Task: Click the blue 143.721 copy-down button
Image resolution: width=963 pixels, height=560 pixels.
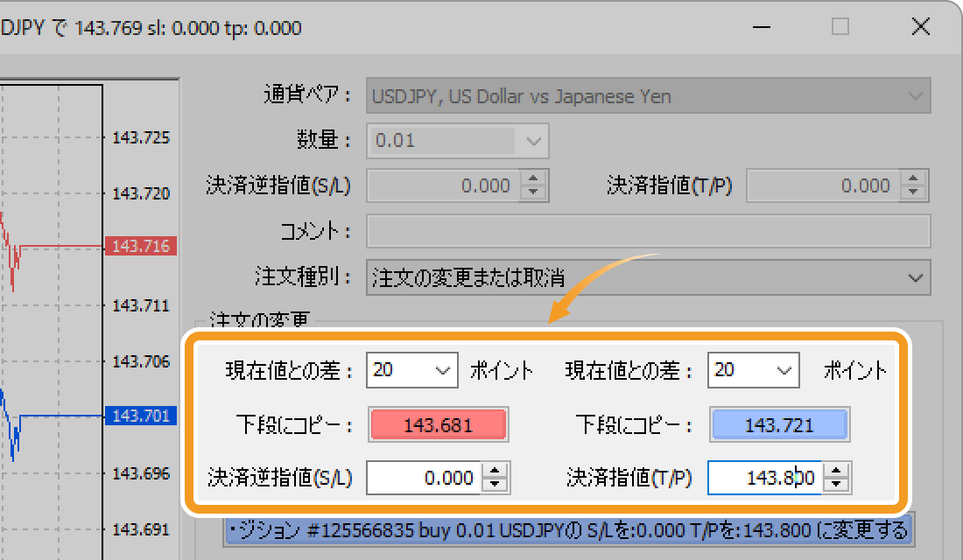Action: tap(779, 424)
